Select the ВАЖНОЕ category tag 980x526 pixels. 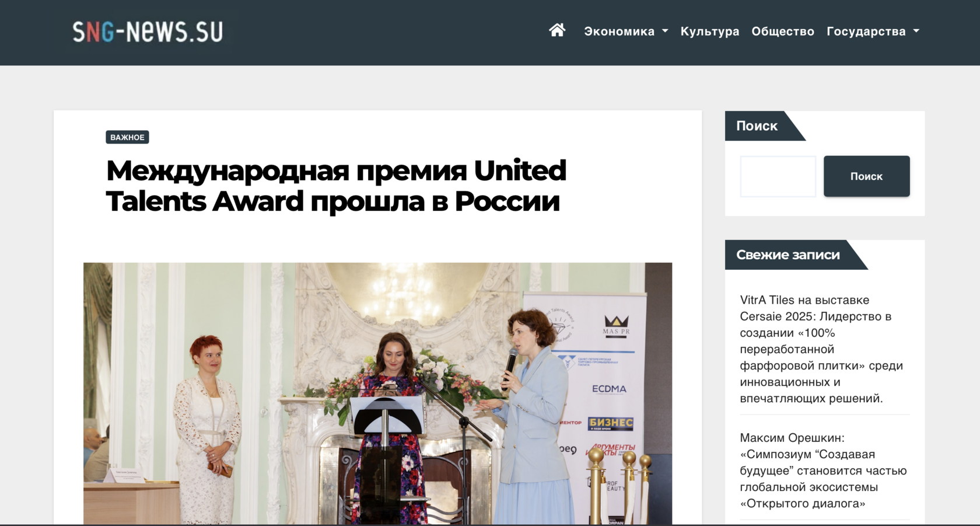127,137
